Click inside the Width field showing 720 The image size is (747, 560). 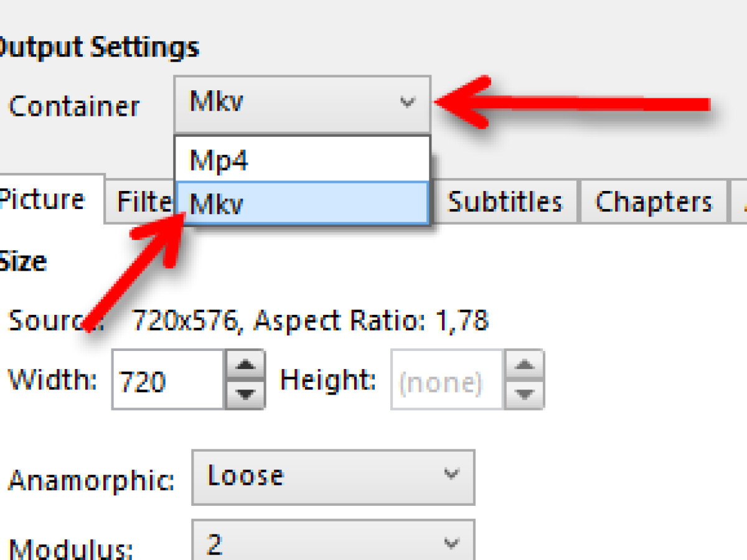tap(167, 380)
